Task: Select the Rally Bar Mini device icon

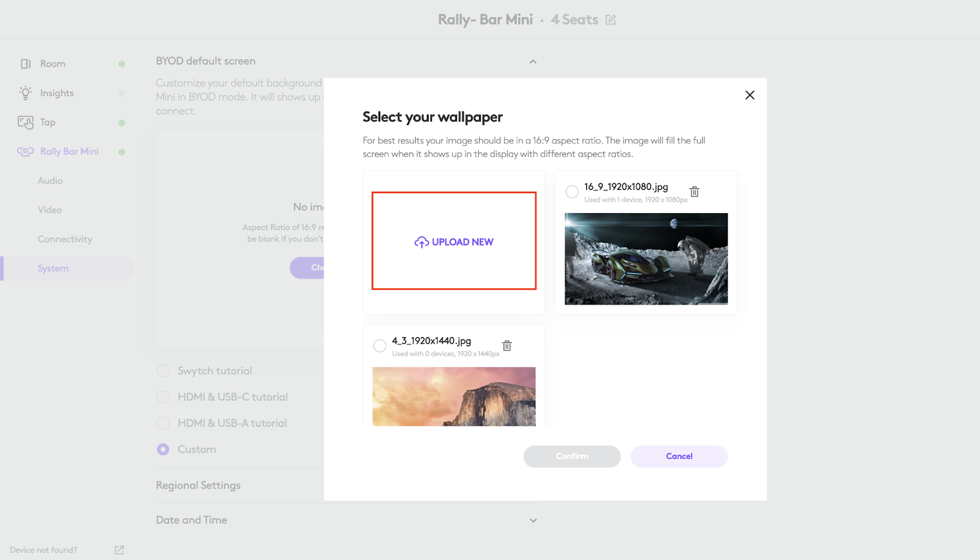Action: (x=25, y=151)
